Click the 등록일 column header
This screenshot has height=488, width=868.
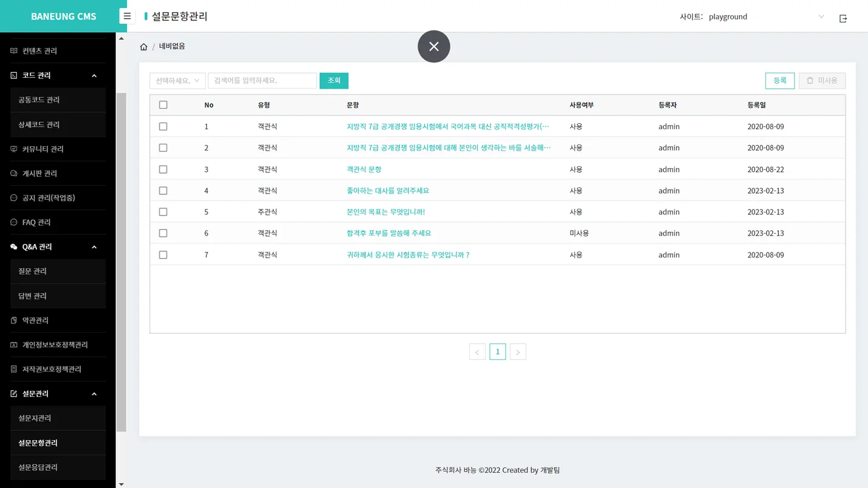pyautogui.click(x=757, y=105)
